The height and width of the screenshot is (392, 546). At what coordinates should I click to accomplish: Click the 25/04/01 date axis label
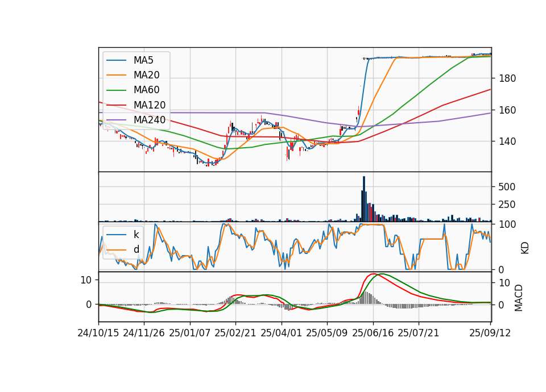[281, 333]
